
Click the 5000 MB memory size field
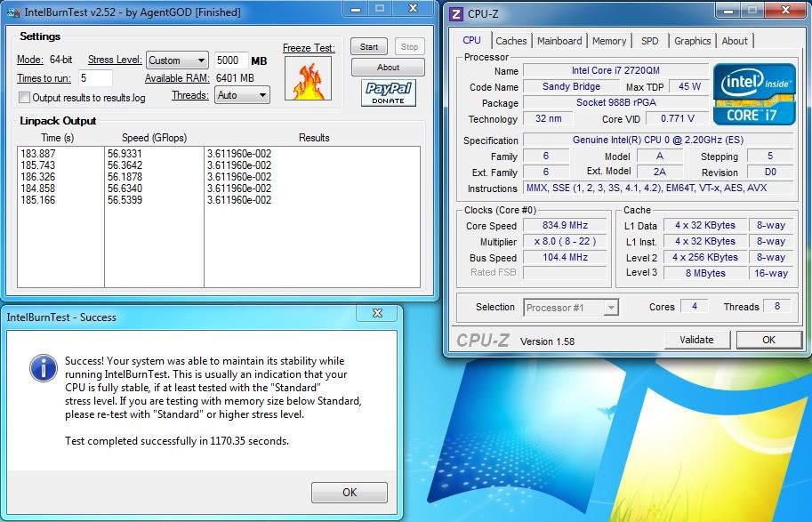click(x=230, y=60)
